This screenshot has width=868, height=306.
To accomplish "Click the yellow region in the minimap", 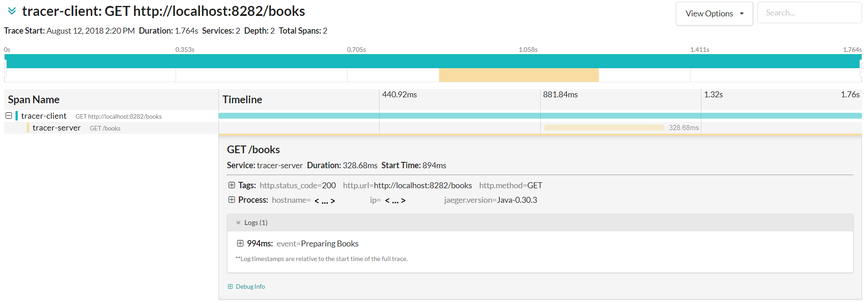I will pos(518,75).
